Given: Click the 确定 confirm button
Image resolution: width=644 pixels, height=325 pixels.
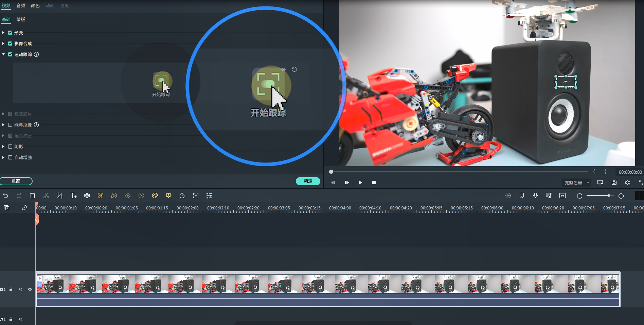Looking at the screenshot, I should tap(308, 181).
